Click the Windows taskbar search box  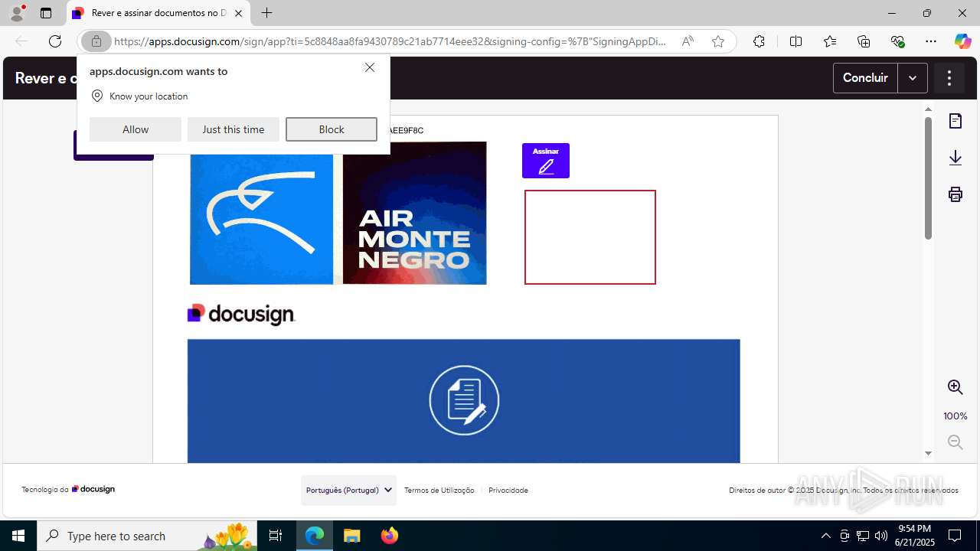147,536
